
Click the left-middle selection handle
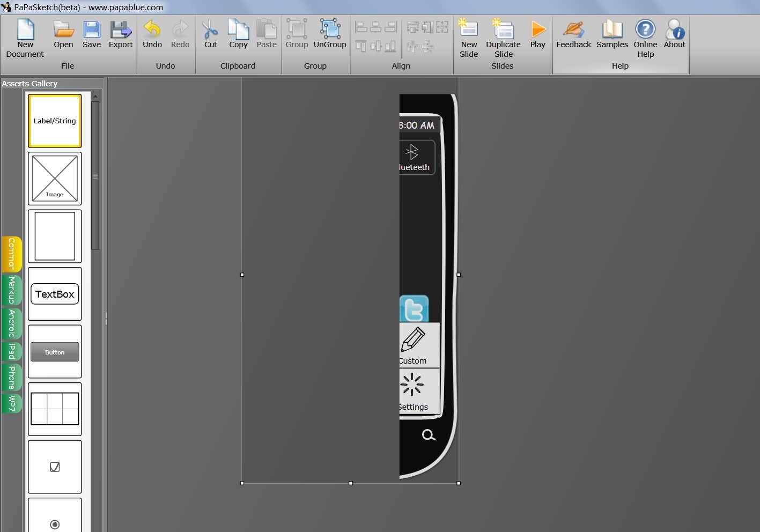(242, 275)
